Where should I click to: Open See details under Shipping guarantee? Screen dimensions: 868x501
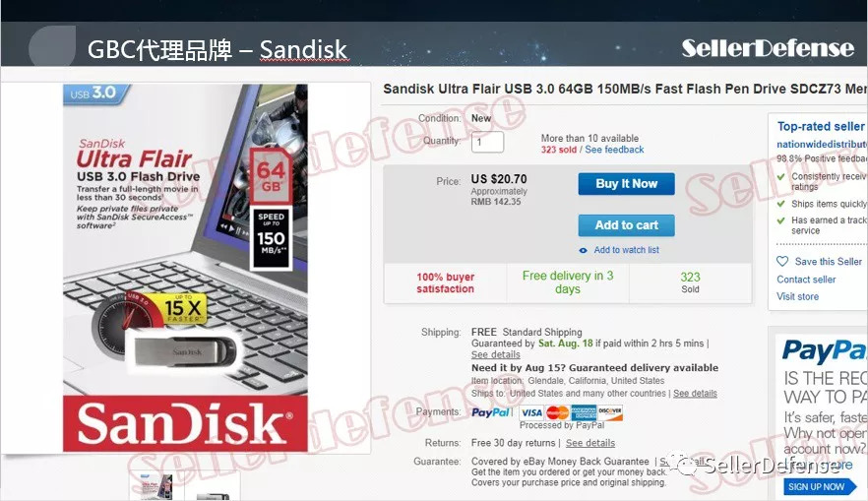(495, 355)
